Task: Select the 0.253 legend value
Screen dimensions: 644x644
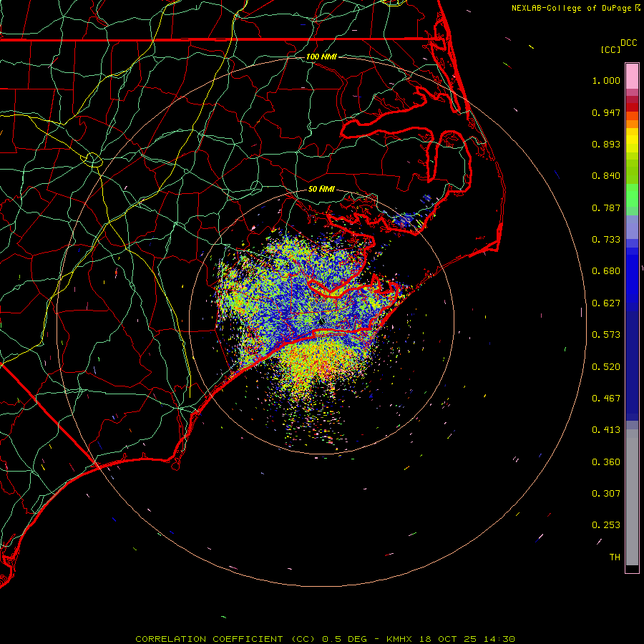Action: point(606,525)
